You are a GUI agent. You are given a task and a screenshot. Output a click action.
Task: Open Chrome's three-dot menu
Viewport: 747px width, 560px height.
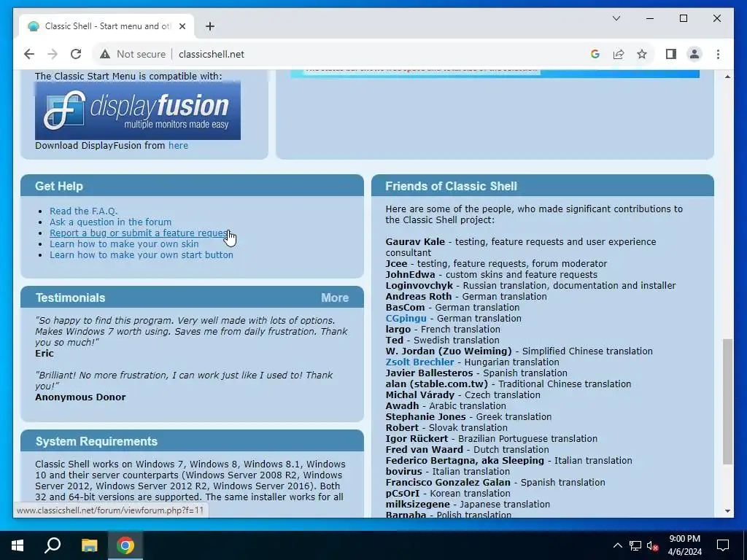coord(718,54)
